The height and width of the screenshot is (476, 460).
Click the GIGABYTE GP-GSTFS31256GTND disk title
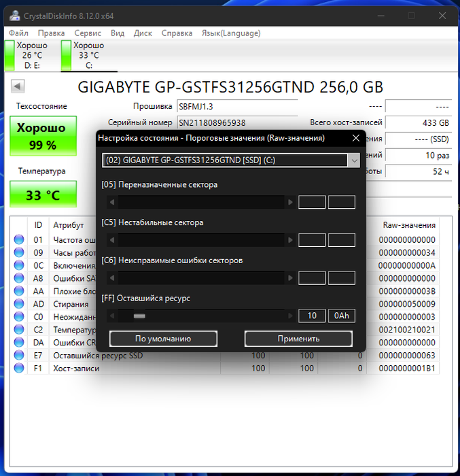click(230, 87)
